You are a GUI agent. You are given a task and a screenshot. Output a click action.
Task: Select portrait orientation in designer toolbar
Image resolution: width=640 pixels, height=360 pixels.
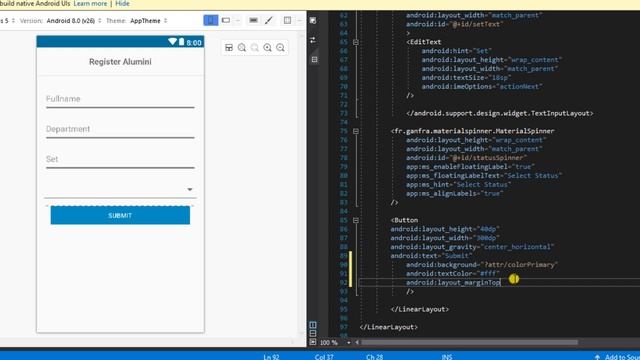pos(211,20)
